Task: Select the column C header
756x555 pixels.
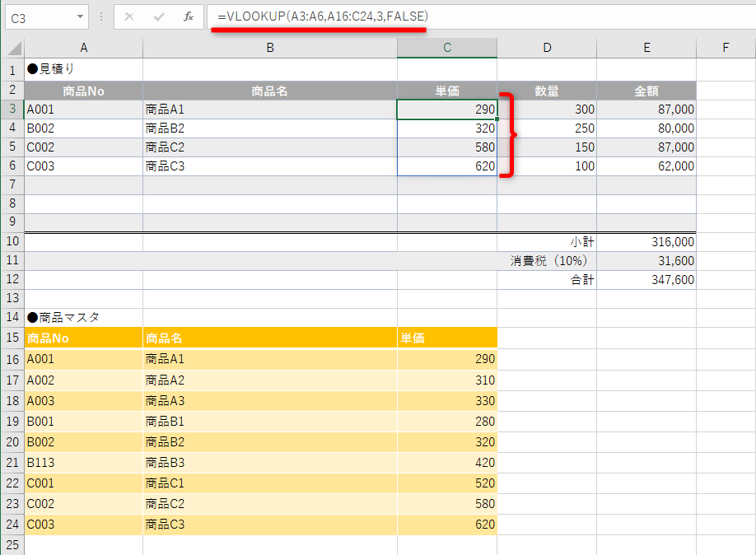Action: point(446,48)
